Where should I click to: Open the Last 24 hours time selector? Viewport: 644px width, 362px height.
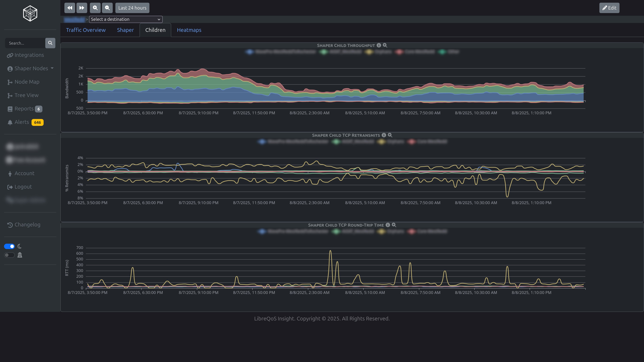pyautogui.click(x=132, y=8)
